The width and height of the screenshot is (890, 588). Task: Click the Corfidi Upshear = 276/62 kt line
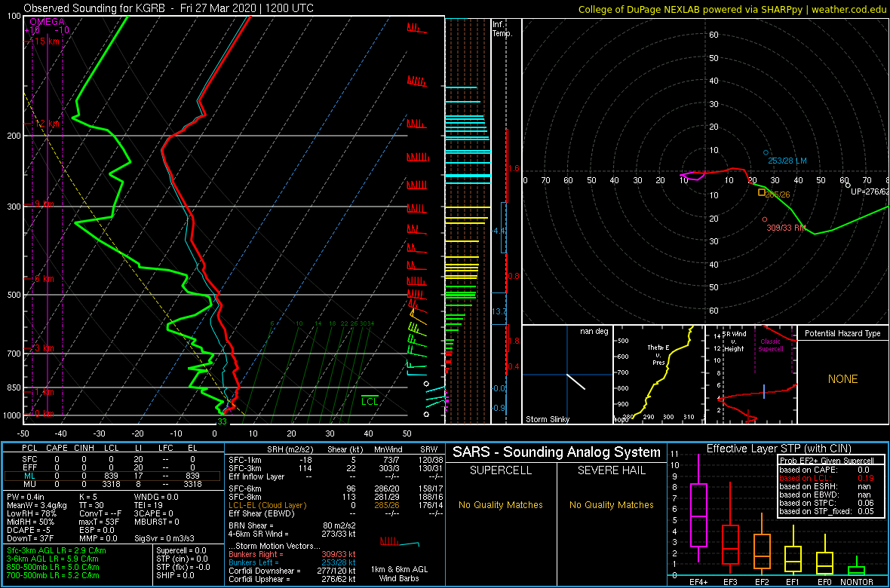point(293,579)
